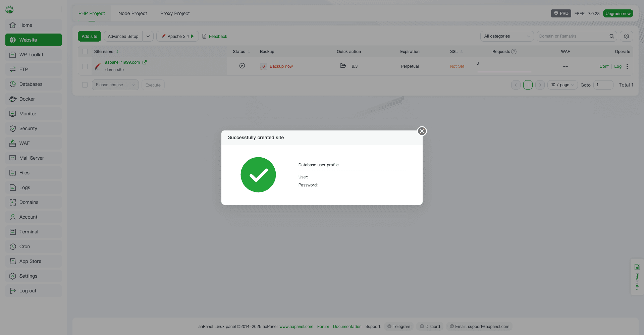
Task: Switch to the Node Project tab
Action: [x=132, y=13]
